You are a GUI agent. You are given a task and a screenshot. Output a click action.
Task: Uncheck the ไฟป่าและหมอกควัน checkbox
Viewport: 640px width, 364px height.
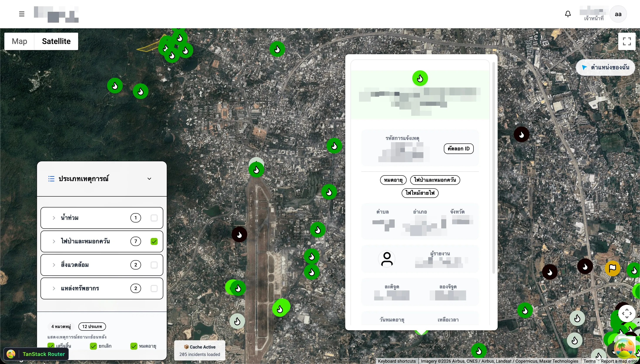[x=154, y=241]
